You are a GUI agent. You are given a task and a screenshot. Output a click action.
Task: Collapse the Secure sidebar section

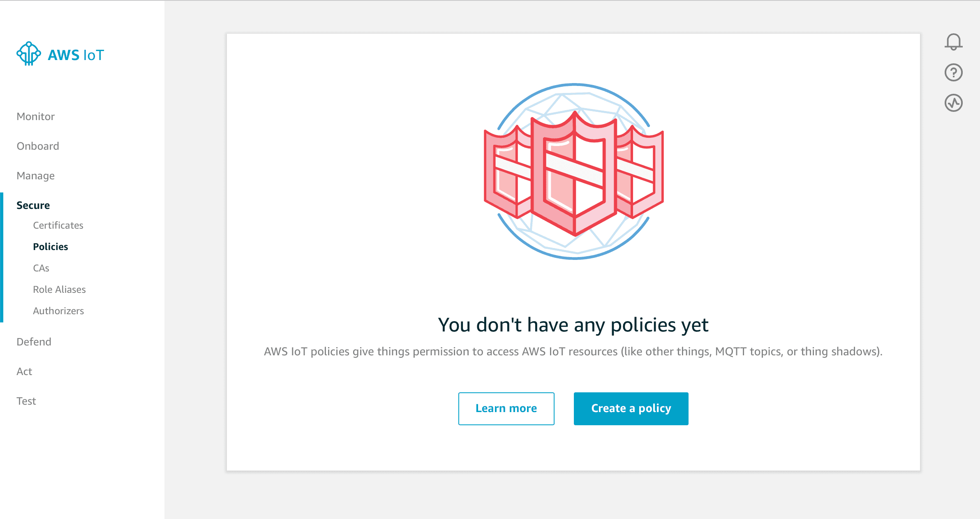(33, 205)
